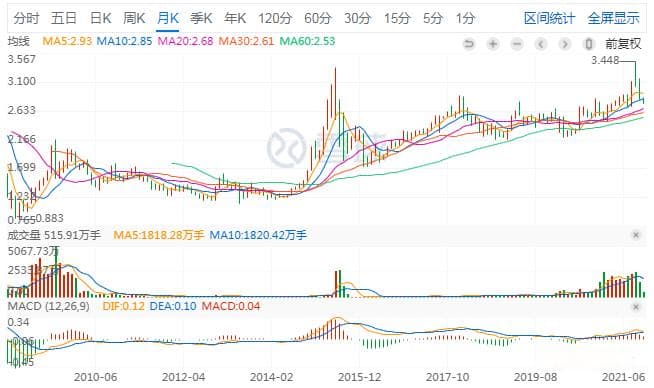Click the vertical bar chart-mode icon
The height and width of the screenshot is (388, 654).
[589, 44]
